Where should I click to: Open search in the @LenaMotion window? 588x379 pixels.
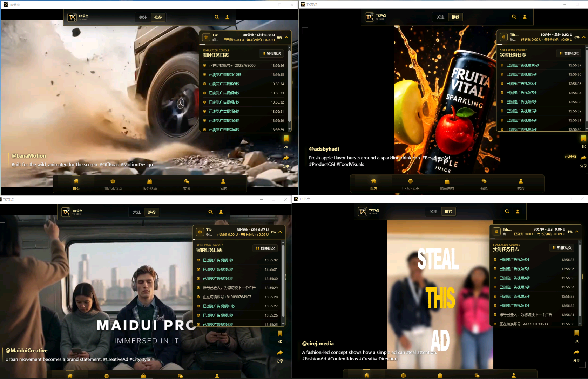click(217, 17)
